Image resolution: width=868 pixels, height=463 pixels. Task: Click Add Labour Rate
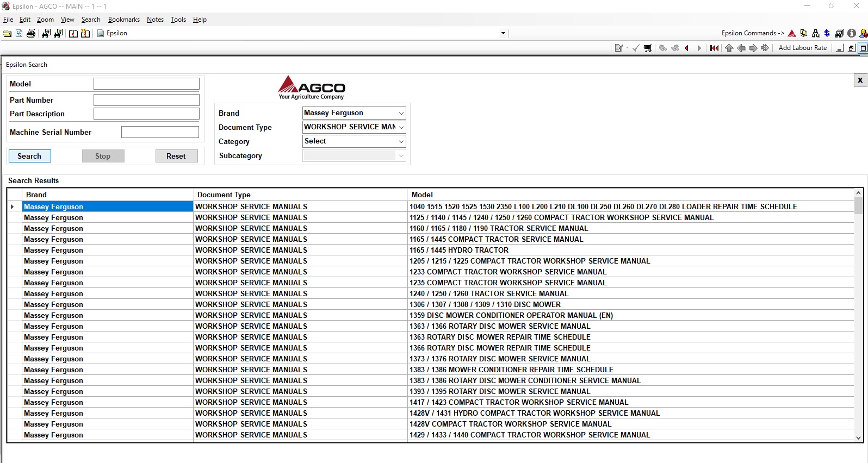[x=803, y=48]
